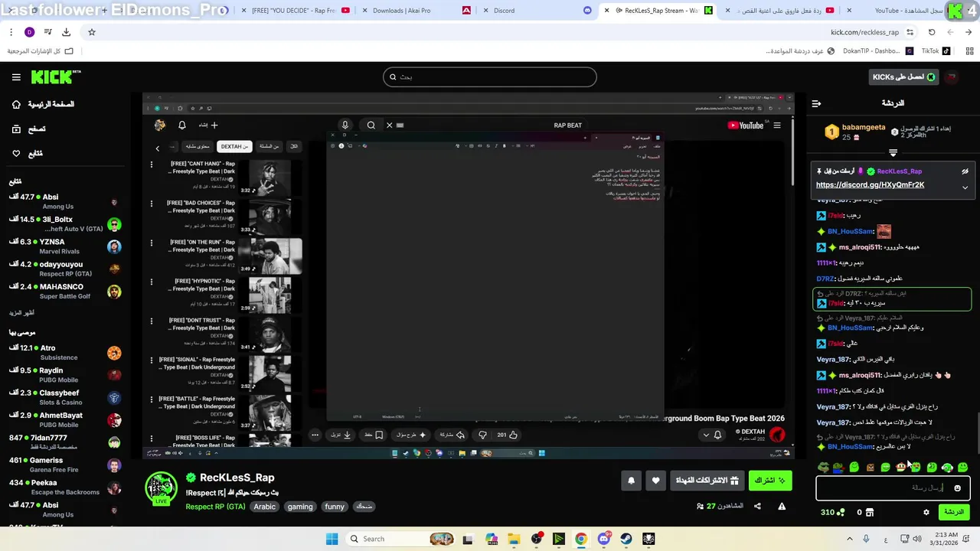Click the bookmark star icon
This screenshot has height=551, width=980.
[x=92, y=32]
